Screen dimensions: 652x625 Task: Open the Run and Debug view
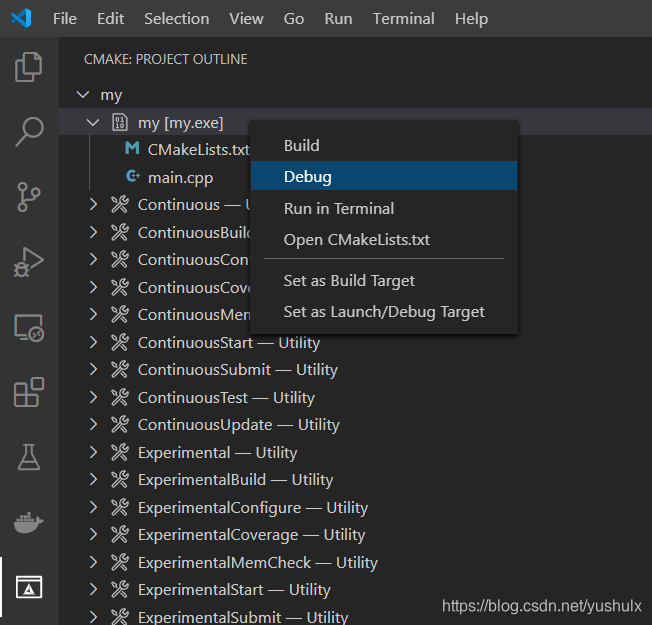29,262
